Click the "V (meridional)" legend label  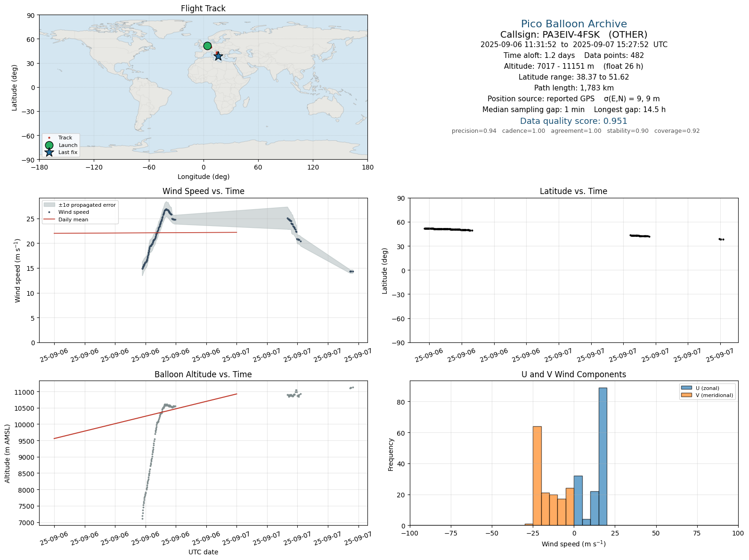pyautogui.click(x=715, y=395)
